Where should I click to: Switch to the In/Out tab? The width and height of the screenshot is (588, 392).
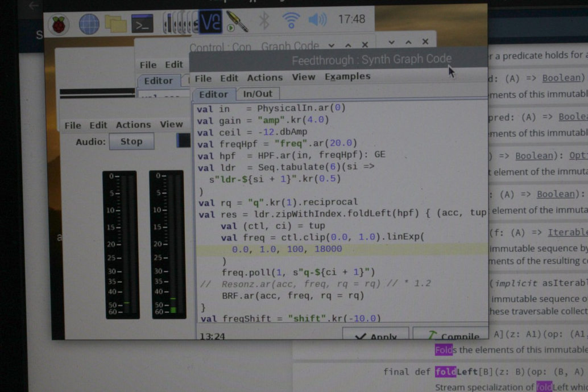[x=258, y=94]
